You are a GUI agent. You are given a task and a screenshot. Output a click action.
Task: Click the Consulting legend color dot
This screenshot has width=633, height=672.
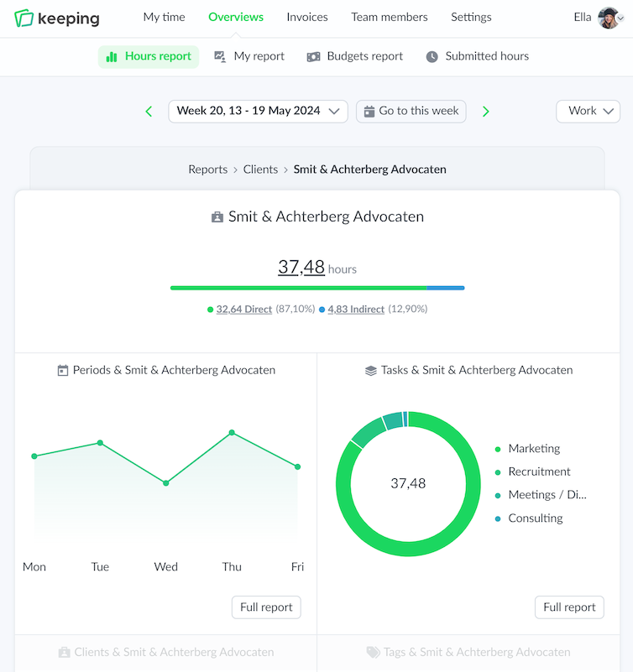click(498, 518)
